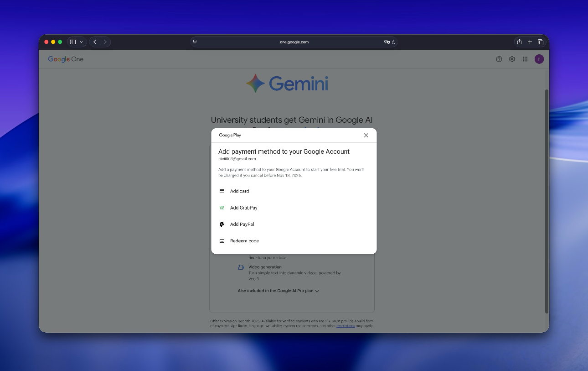Image resolution: width=588 pixels, height=371 pixels.
Task: Click the one.google.com address bar
Action: coord(294,42)
